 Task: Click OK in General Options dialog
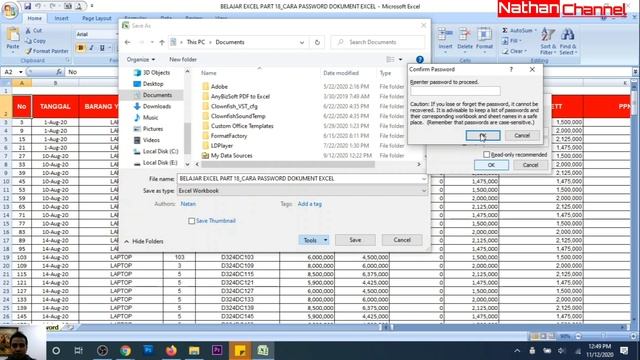click(x=491, y=165)
